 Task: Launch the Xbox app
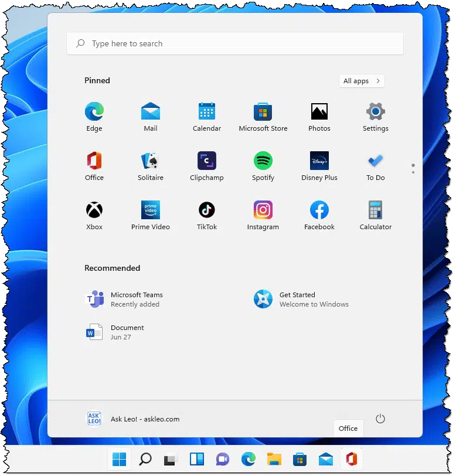tap(94, 215)
